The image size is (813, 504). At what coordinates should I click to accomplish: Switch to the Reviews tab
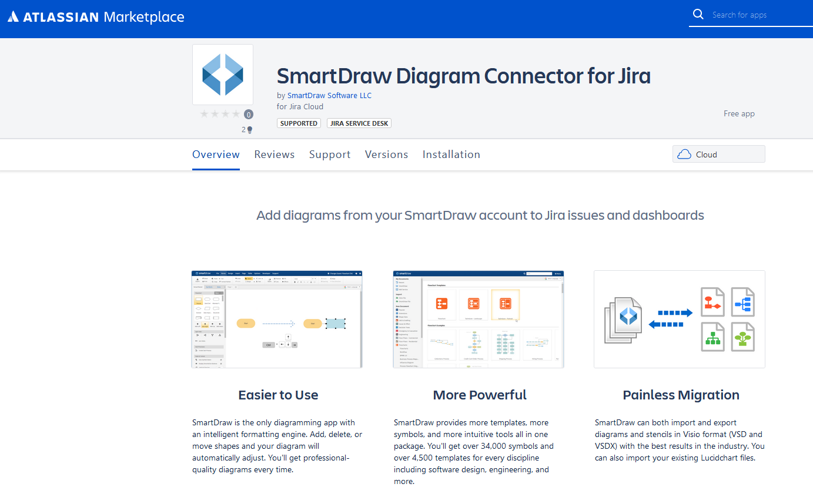tap(274, 154)
